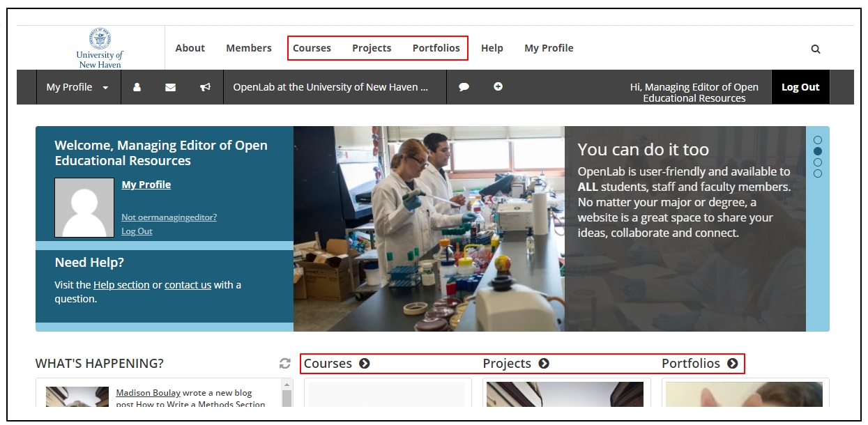The height and width of the screenshot is (425, 868).
Task: Click the arrow icon beside Courses heading
Action: [365, 364]
